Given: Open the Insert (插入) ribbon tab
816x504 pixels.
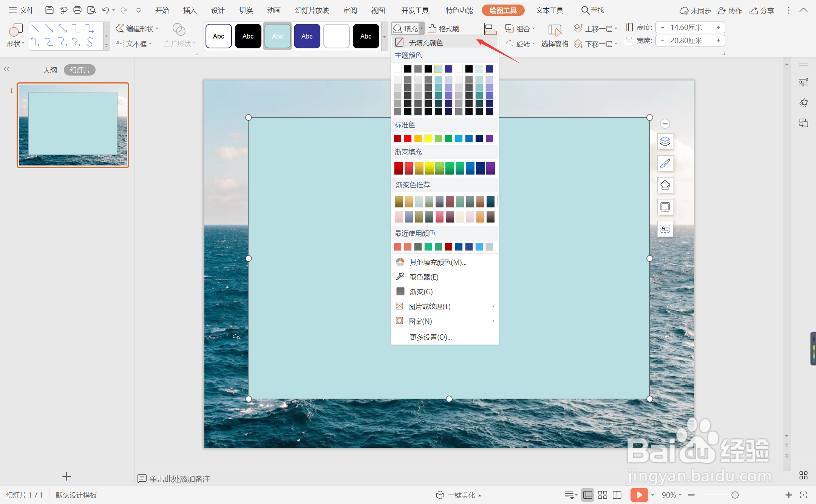Looking at the screenshot, I should coord(190,11).
